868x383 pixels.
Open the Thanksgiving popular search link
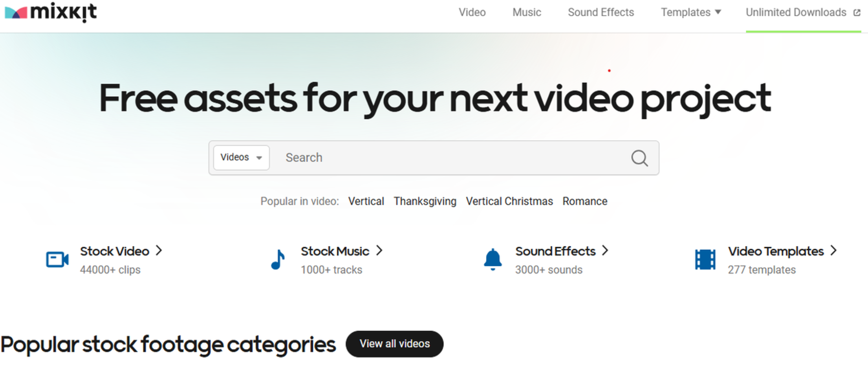coord(425,202)
